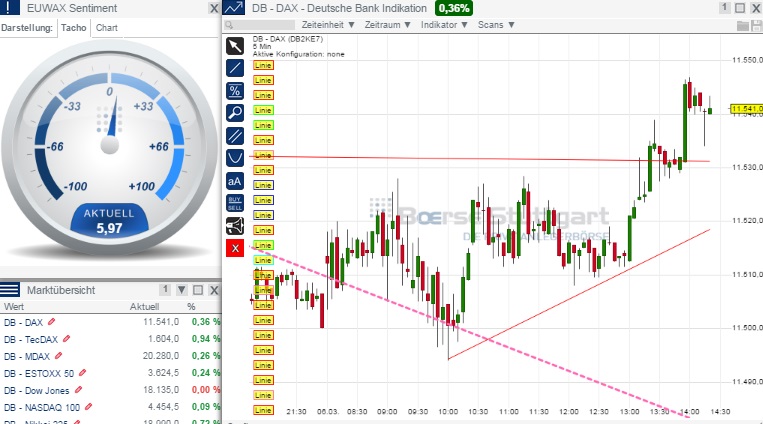Image resolution: width=763 pixels, height=424 pixels.
Task: Open DB - ESTOXX 50 row
Action: [110, 373]
